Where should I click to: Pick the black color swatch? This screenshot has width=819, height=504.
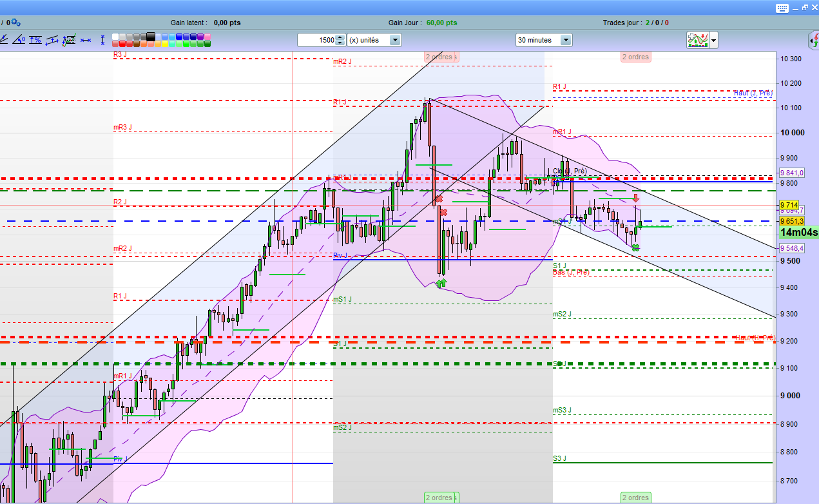[151, 37]
